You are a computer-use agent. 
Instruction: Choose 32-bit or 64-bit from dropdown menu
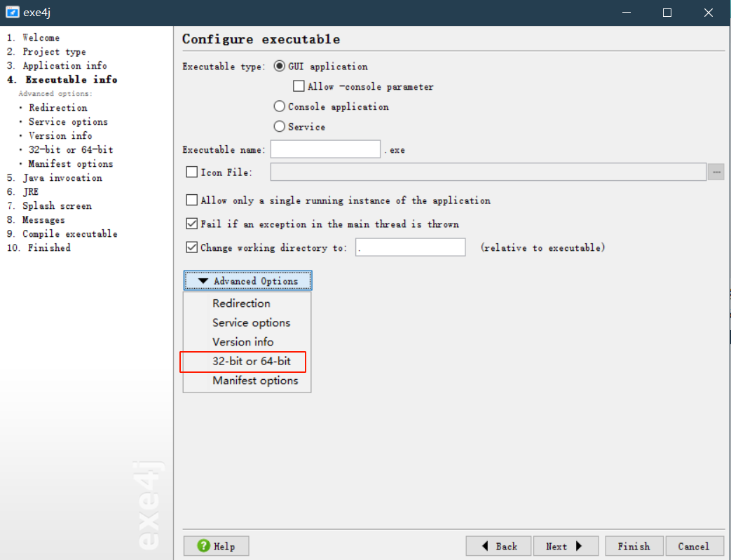(251, 362)
